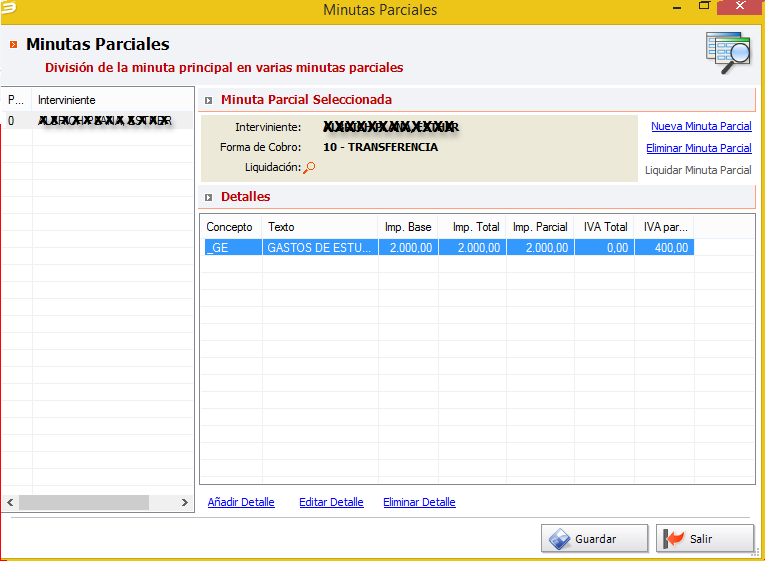765x561 pixels.
Task: Sort by Imp. Base column header
Action: click(408, 227)
